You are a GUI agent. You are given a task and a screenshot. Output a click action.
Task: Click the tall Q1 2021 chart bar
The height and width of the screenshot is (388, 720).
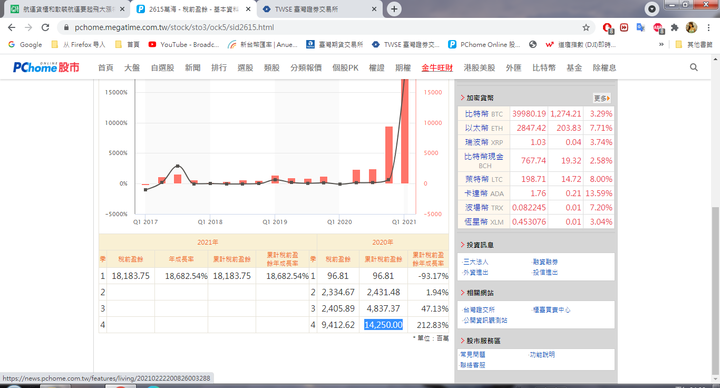pyautogui.click(x=405, y=131)
